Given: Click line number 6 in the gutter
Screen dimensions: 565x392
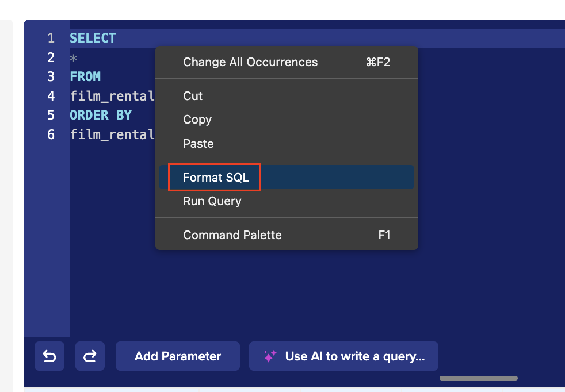Looking at the screenshot, I should pyautogui.click(x=51, y=134).
